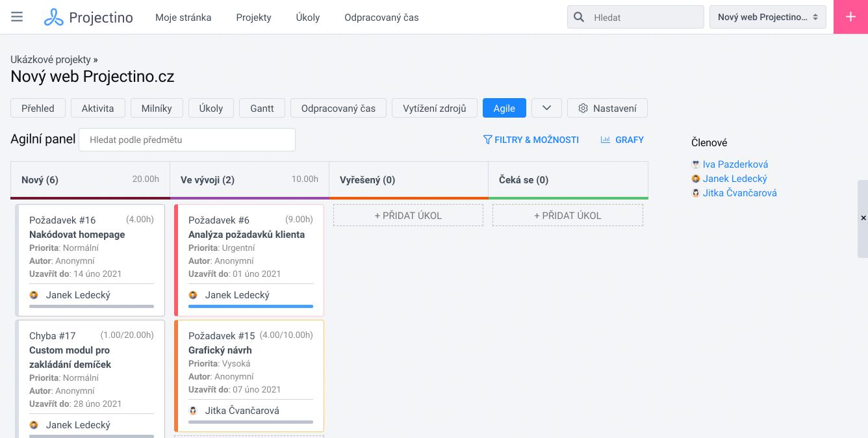The image size is (868, 438).
Task: Switch to the Aktivita tab
Action: pos(97,108)
